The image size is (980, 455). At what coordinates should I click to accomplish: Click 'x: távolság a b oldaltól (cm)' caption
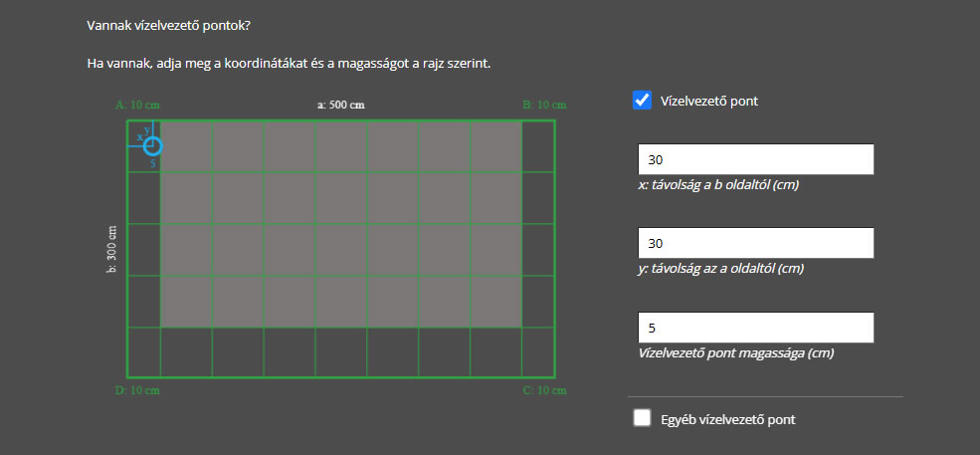[718, 185]
